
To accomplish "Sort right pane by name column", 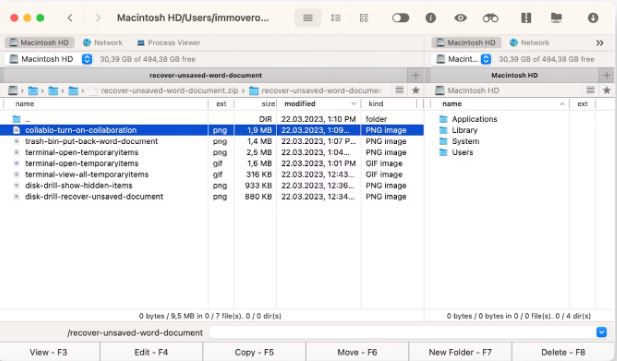I will (500, 104).
